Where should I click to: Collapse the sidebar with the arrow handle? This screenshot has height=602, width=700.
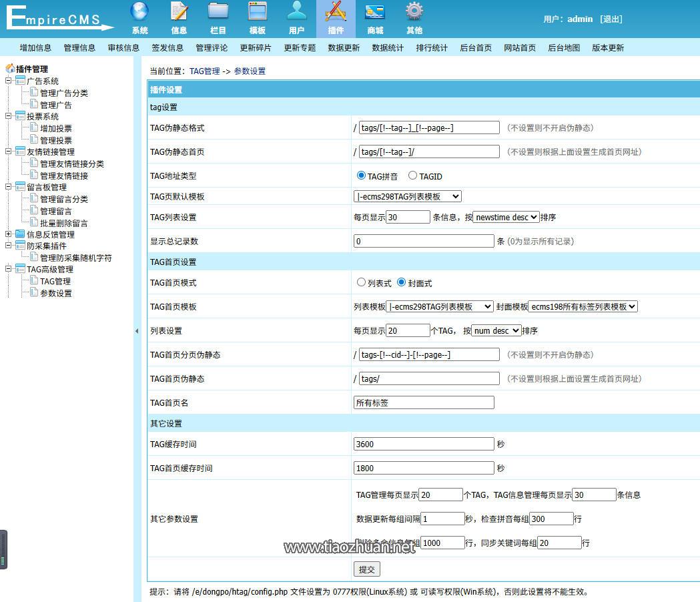(137, 331)
